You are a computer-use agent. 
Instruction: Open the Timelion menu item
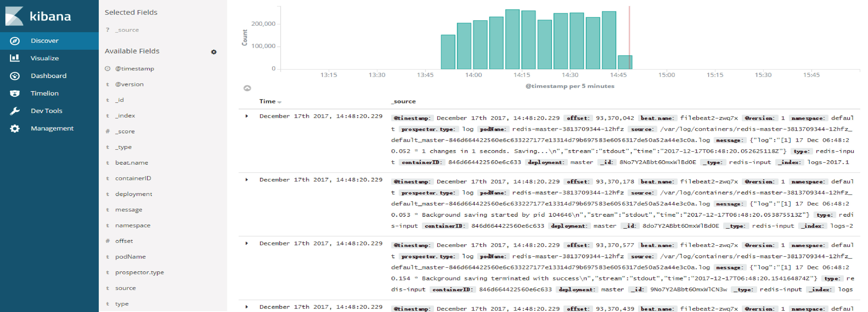(49, 93)
